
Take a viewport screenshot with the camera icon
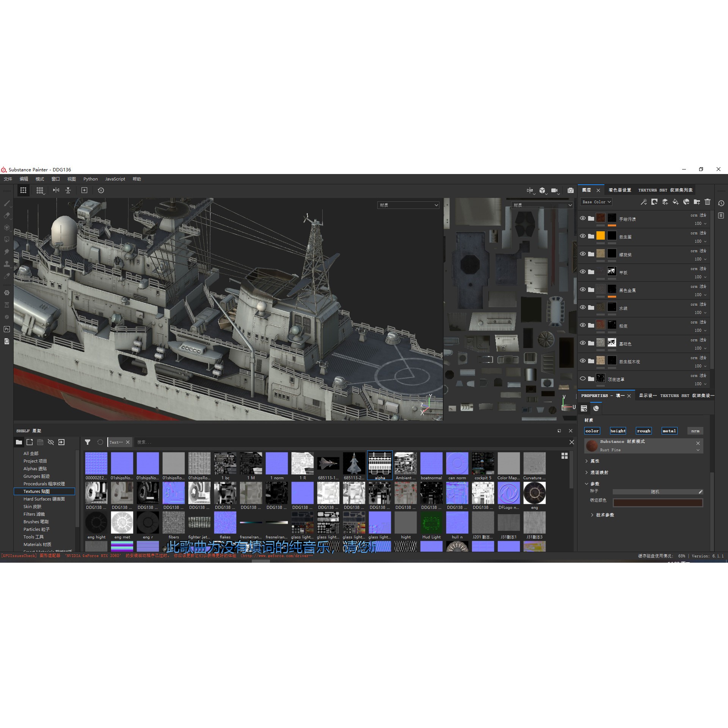tap(570, 190)
